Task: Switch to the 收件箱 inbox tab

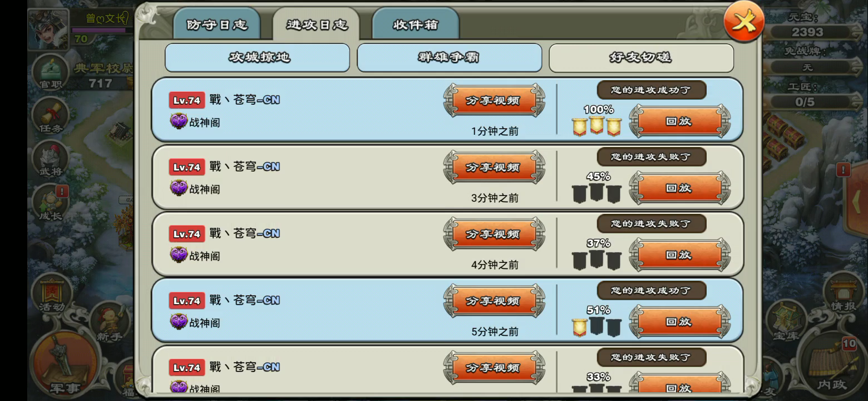Action: 416,25
